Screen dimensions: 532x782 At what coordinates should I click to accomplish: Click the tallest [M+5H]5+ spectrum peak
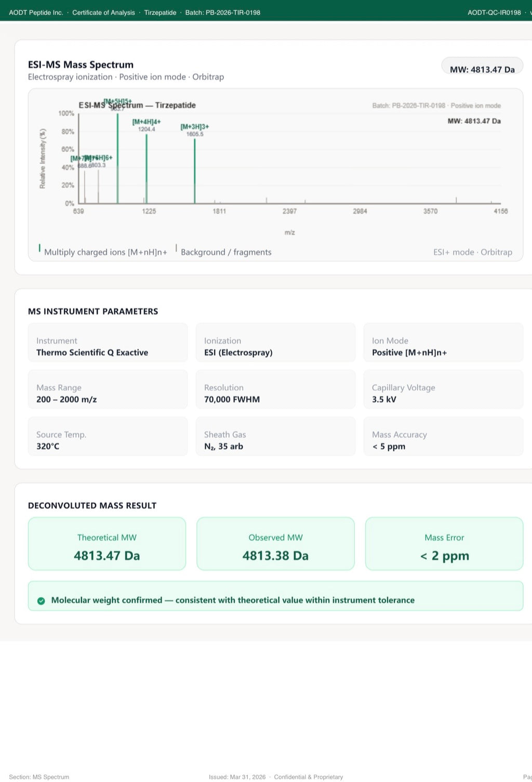117,158
